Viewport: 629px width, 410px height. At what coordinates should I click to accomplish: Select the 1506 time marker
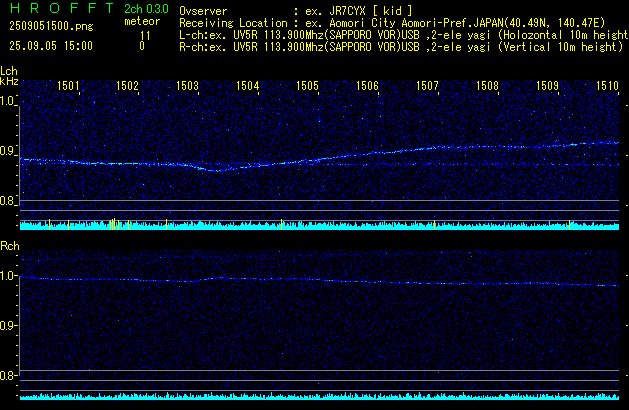(367, 86)
